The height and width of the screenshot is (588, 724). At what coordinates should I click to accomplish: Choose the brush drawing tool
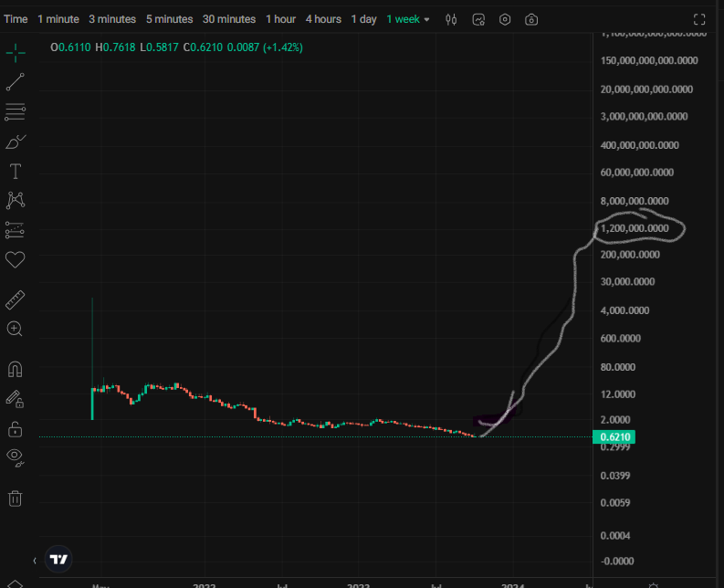coord(16,142)
